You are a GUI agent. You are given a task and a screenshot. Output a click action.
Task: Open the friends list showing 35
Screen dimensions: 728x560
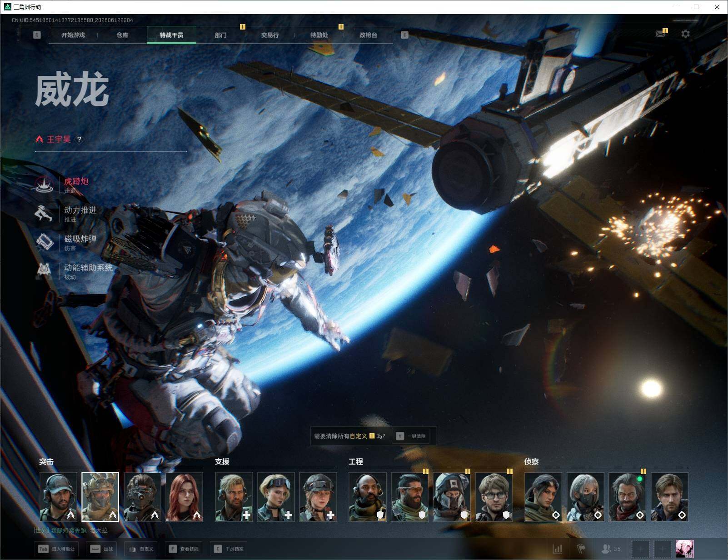[x=611, y=549]
